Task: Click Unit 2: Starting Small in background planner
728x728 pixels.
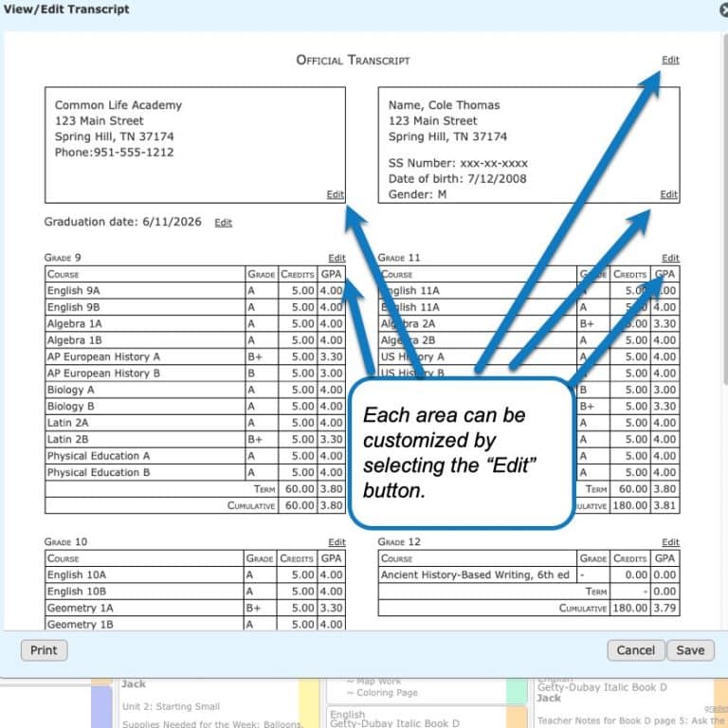Action: pos(171,706)
